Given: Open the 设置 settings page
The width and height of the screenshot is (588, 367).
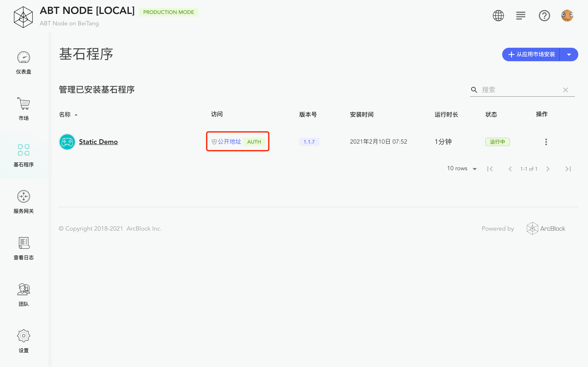Looking at the screenshot, I should point(23,341).
